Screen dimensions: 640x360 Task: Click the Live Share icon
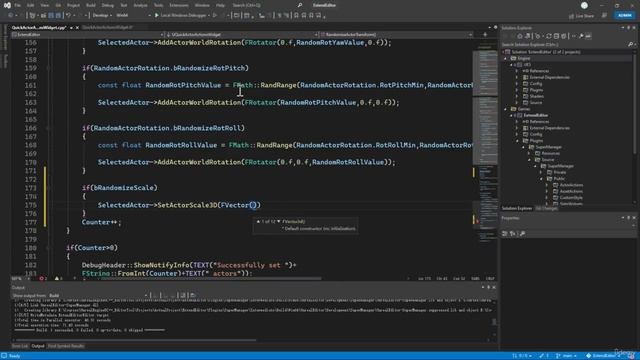click(x=571, y=16)
